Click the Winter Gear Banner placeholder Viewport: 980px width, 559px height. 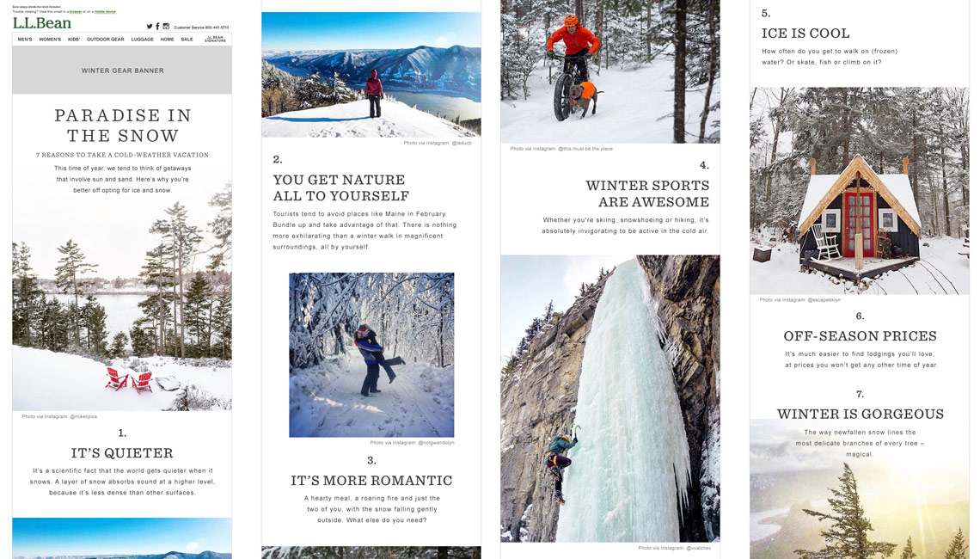(x=122, y=70)
